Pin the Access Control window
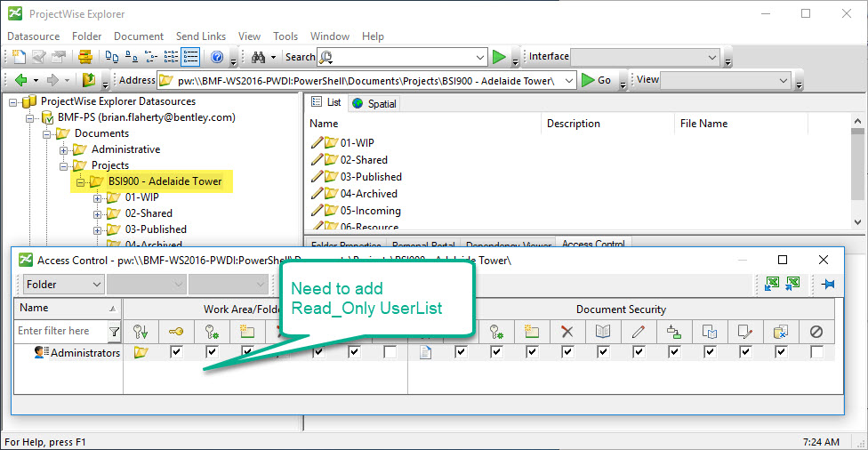The image size is (868, 450). click(828, 284)
